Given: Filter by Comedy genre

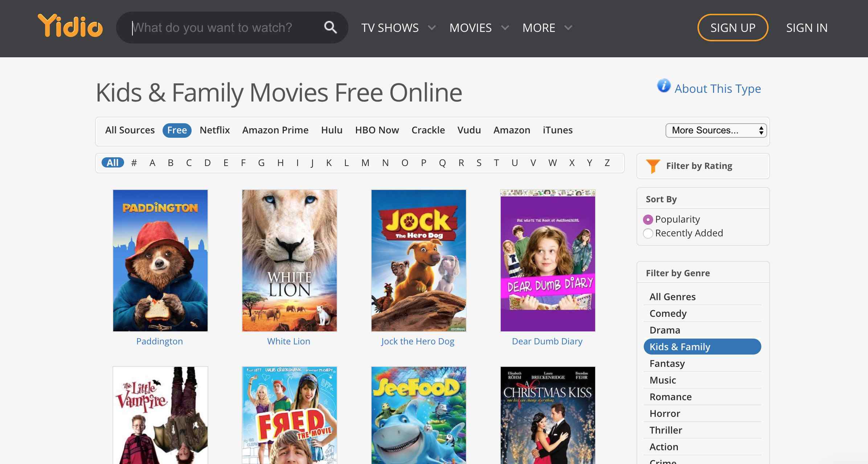Looking at the screenshot, I should 703,314.
